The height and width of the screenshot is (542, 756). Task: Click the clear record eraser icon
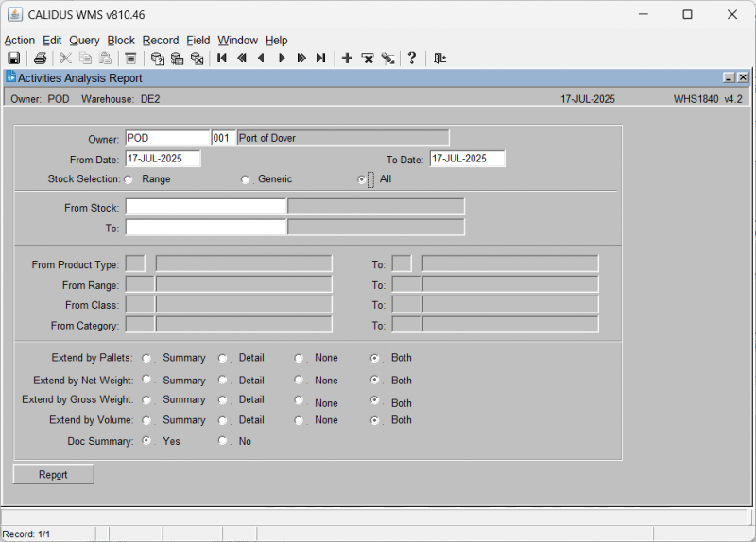coord(387,59)
